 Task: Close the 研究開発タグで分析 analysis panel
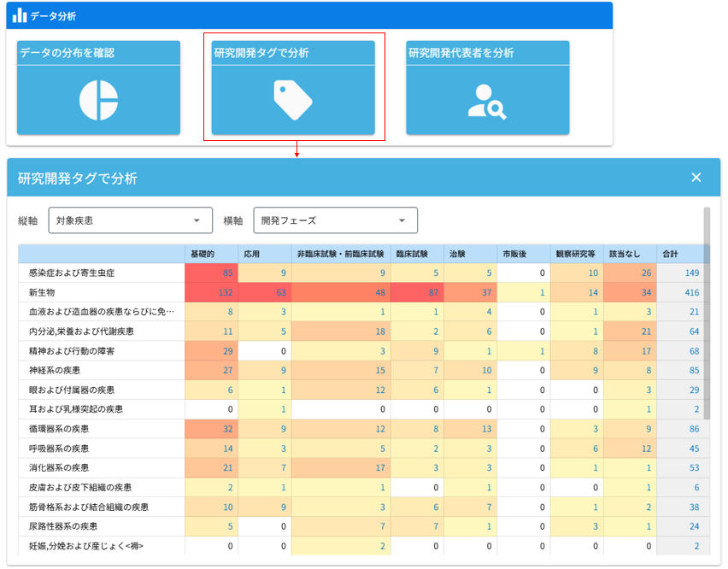pos(696,177)
